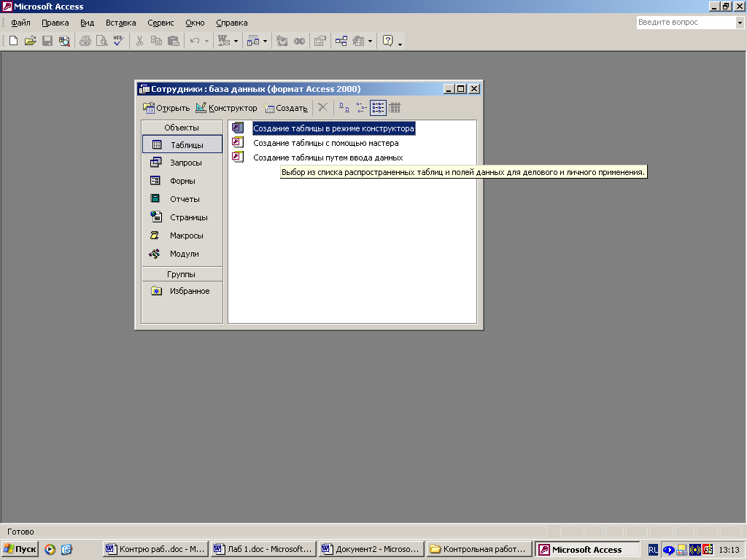Open the toolbar options arrow
Screen dimensions: 747x560
400,43
